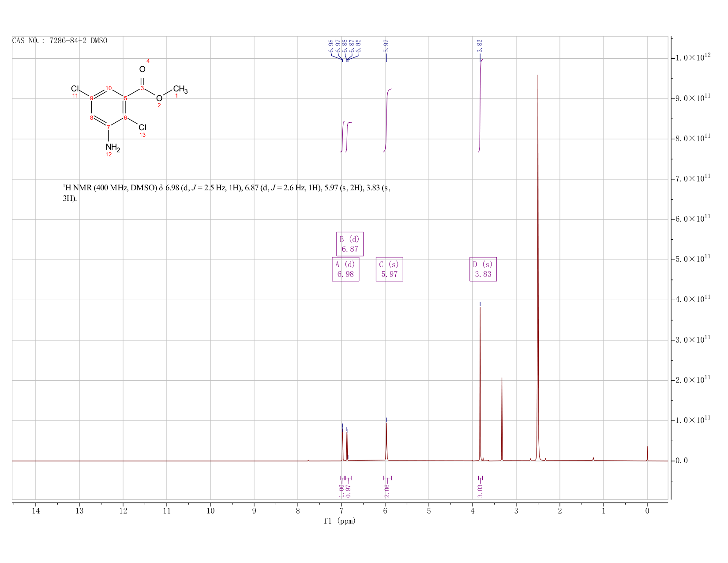Click the integral curve above the 3.83 peak
Viewport: 728px width, 563px height.
coord(480,106)
